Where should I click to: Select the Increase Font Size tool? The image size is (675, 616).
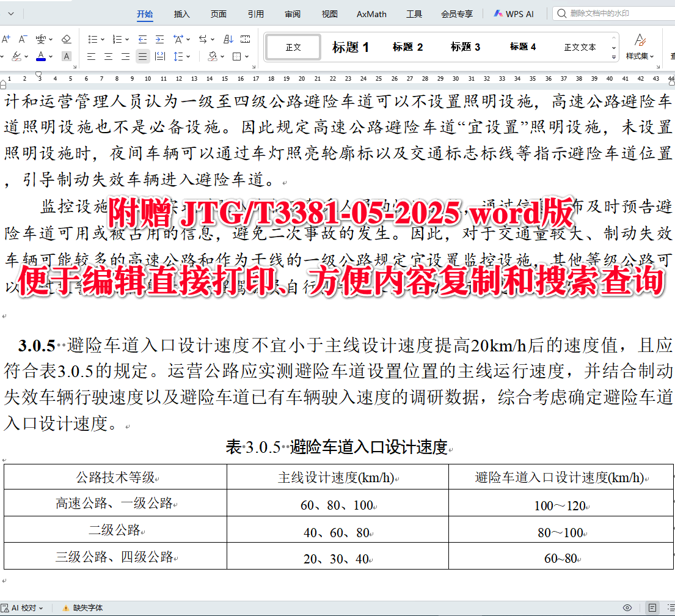pyautogui.click(x=5, y=38)
